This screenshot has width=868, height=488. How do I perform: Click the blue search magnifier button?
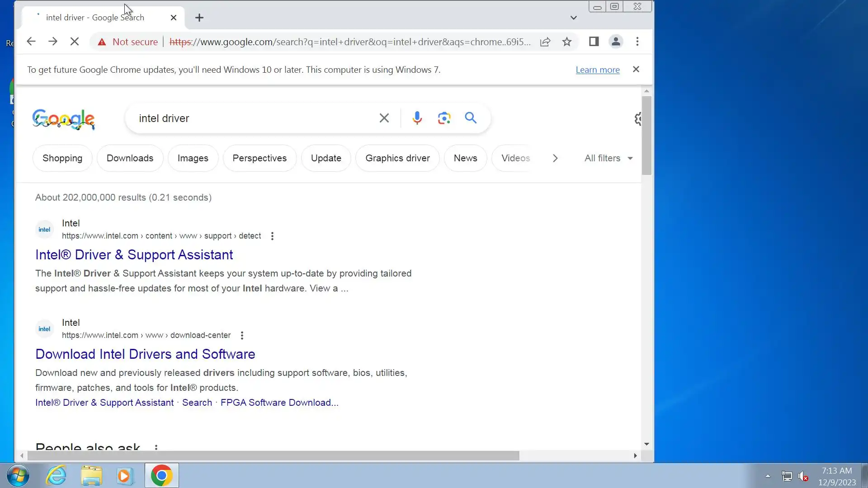pos(471,118)
